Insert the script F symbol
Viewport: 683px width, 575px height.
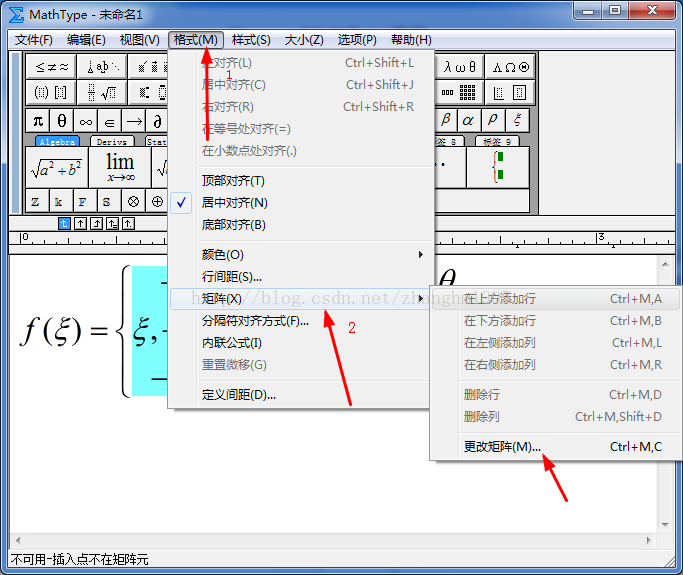(85, 201)
